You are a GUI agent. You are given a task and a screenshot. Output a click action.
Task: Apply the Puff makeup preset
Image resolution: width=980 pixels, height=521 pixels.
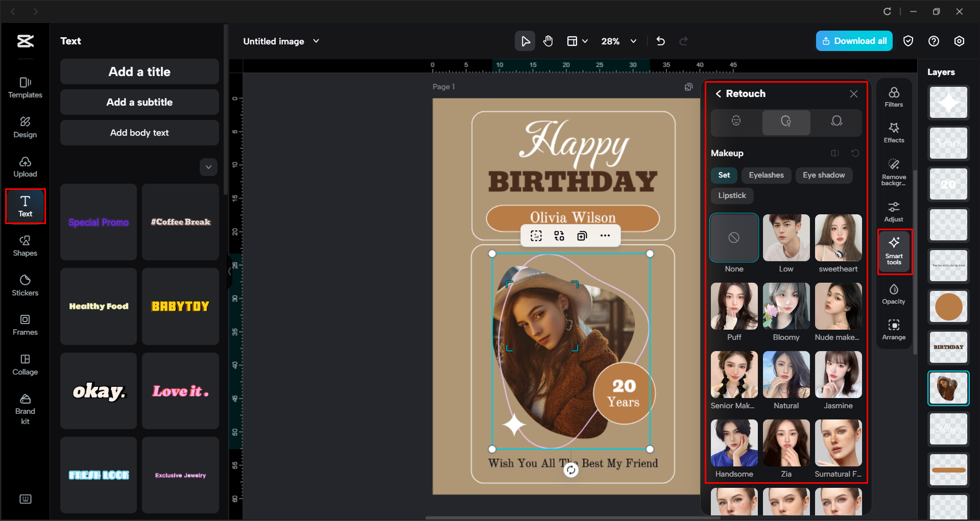(x=734, y=306)
